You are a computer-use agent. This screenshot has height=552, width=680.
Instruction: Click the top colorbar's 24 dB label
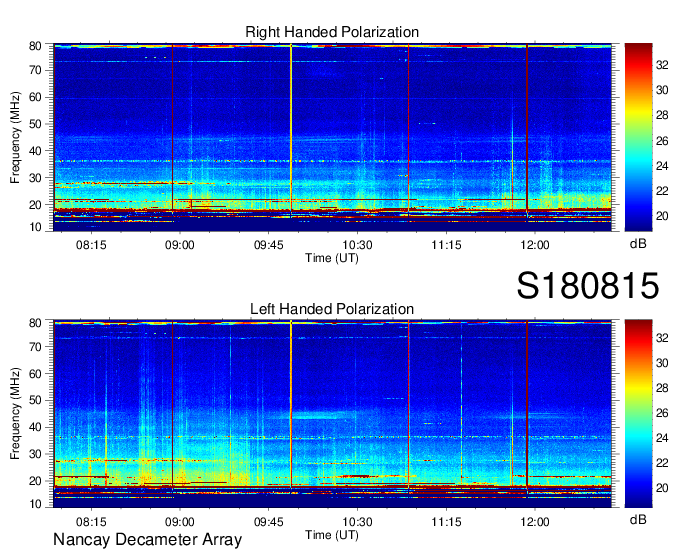(x=662, y=166)
